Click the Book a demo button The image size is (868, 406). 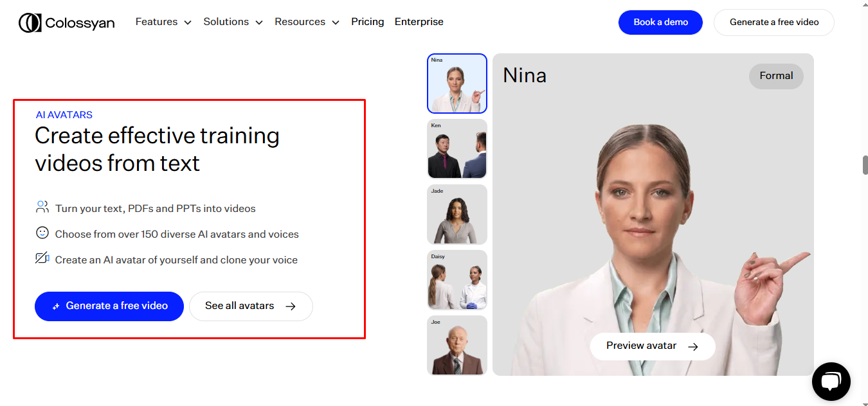pyautogui.click(x=660, y=22)
